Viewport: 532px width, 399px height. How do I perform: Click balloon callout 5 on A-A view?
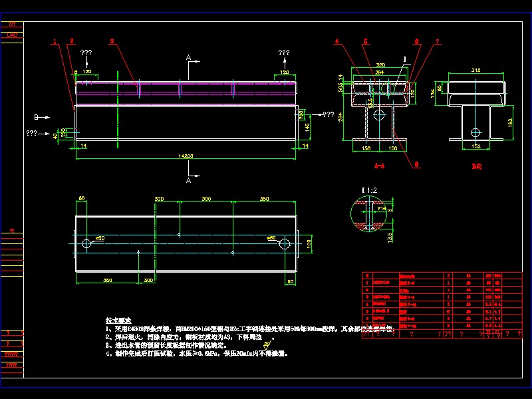(x=364, y=41)
